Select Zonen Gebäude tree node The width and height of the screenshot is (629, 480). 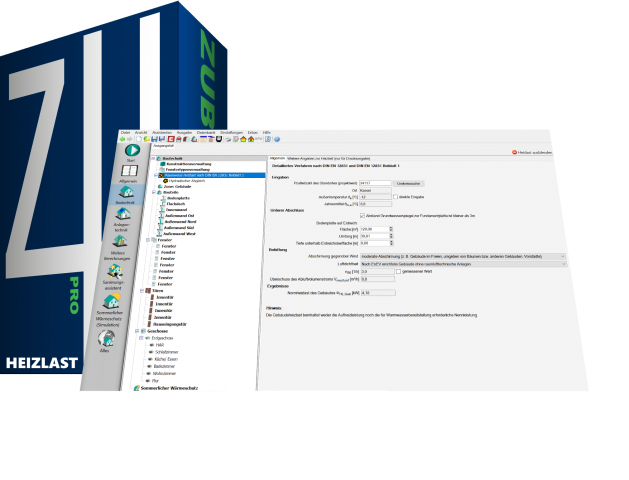click(x=177, y=186)
